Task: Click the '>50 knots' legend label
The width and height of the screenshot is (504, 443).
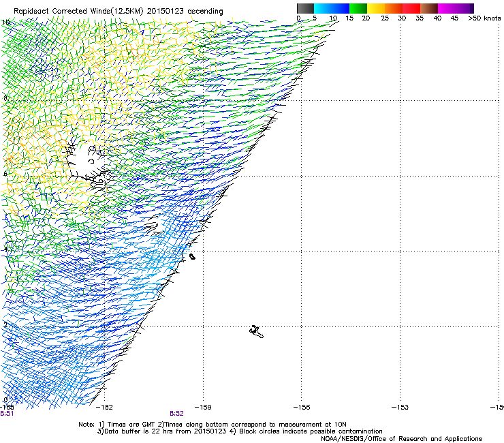Action: pyautogui.click(x=484, y=18)
